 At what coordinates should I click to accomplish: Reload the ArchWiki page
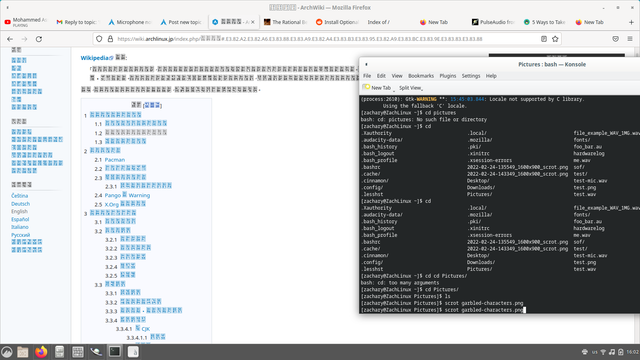coord(39,39)
